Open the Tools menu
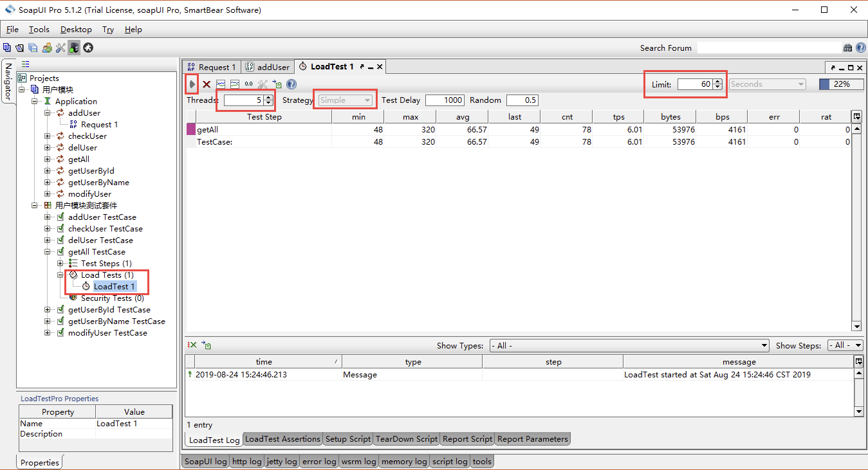 [39, 29]
